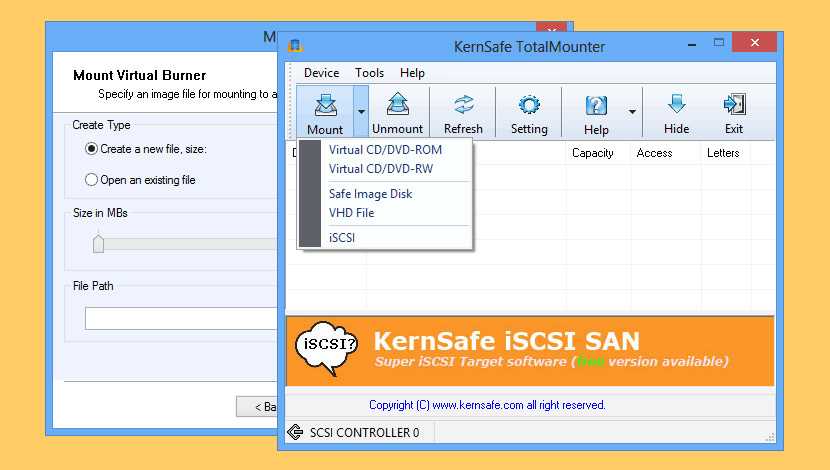Click the Mount toolbar icon
The width and height of the screenshot is (830, 470).
coord(325,106)
